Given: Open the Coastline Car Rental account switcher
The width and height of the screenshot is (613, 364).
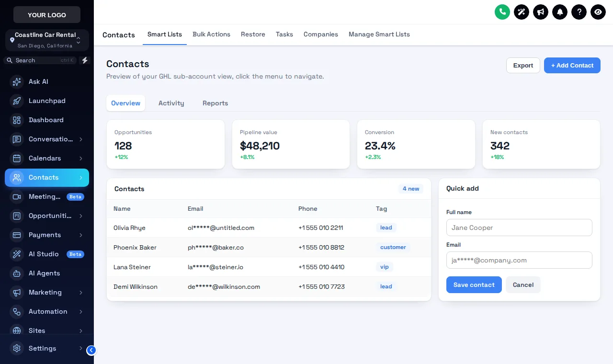Looking at the screenshot, I should 47,40.
